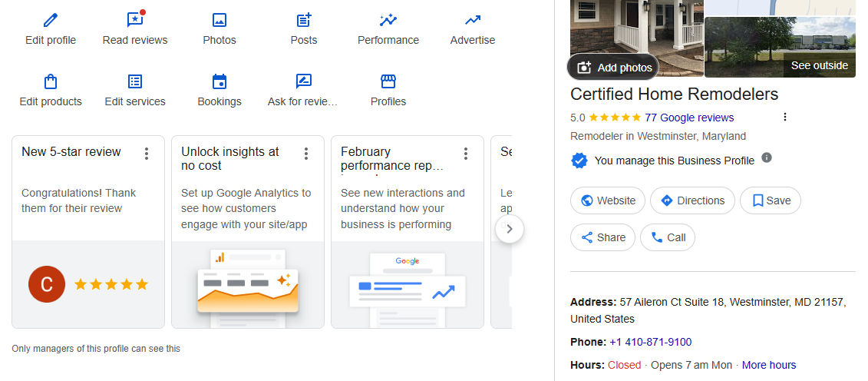Open the Profiles storefront icon
868x381 pixels.
point(388,82)
